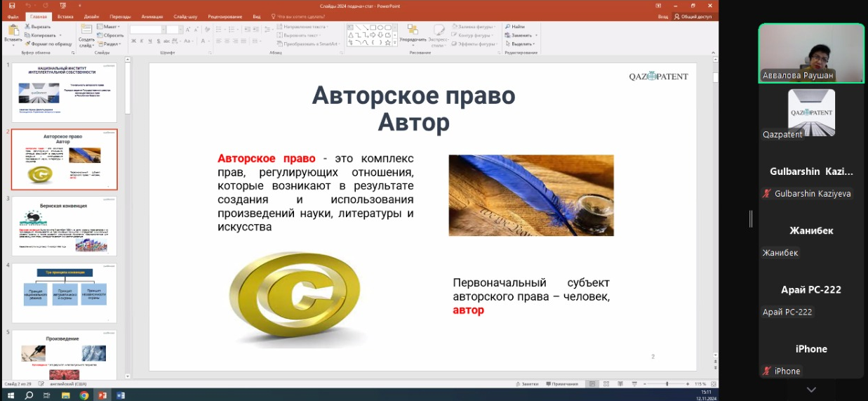Open the Select (Выделить) dropdown
This screenshot has width=868, height=401.
(x=522, y=44)
